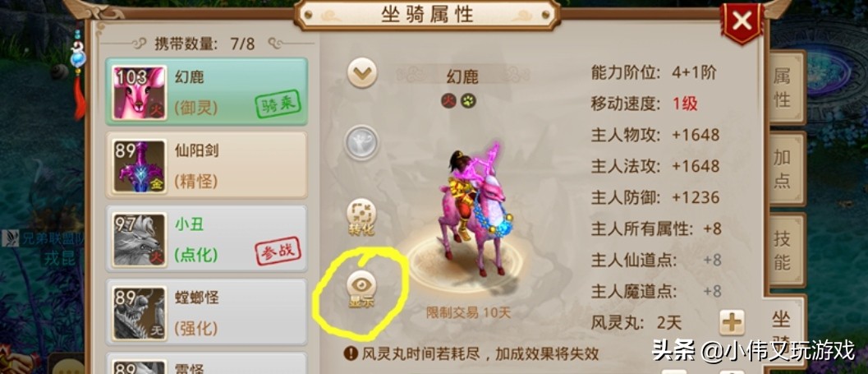Select the 小丑 pet entry
The image size is (868, 374).
tap(206, 239)
